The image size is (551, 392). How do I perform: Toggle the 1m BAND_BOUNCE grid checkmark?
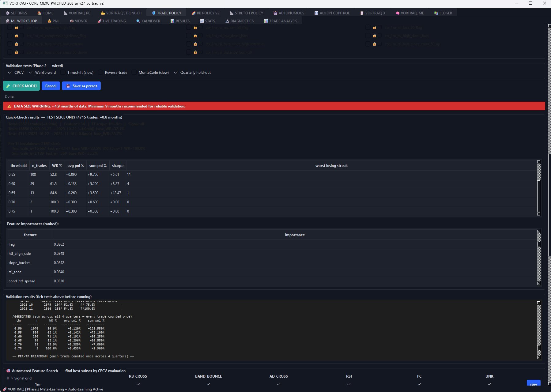point(208,384)
